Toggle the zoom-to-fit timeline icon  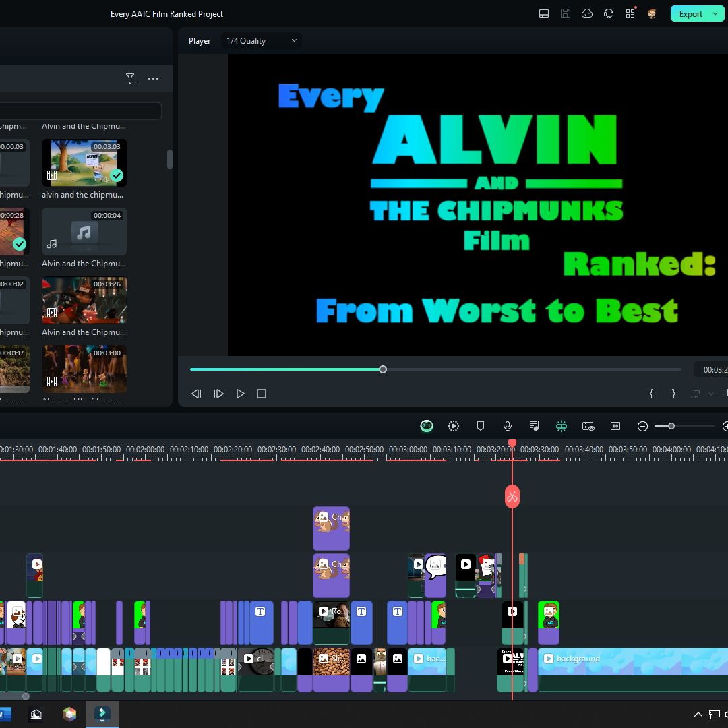615,426
